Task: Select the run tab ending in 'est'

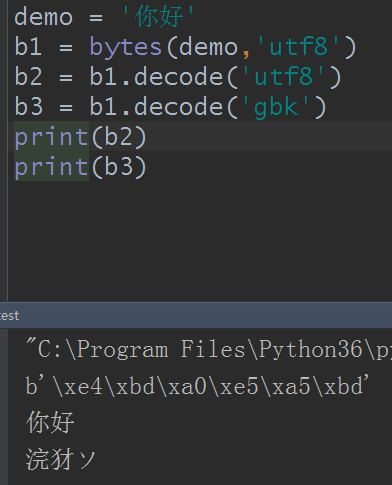Action: tap(9, 315)
